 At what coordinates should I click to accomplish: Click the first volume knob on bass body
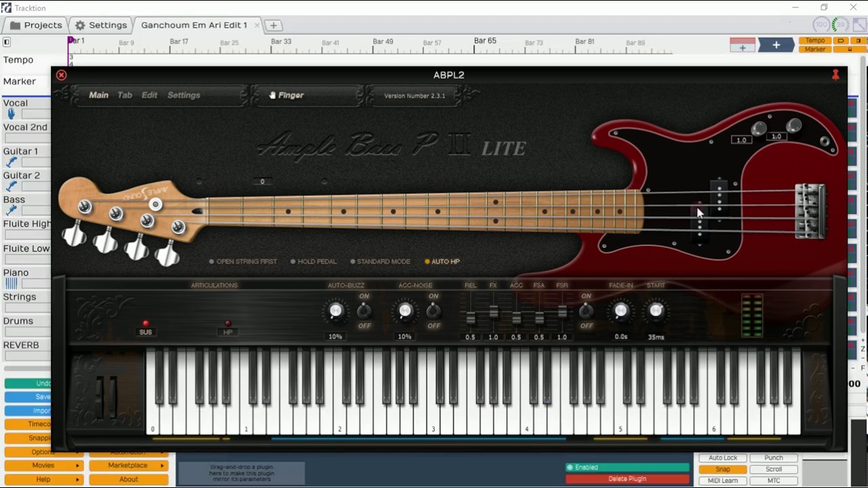coord(758,128)
